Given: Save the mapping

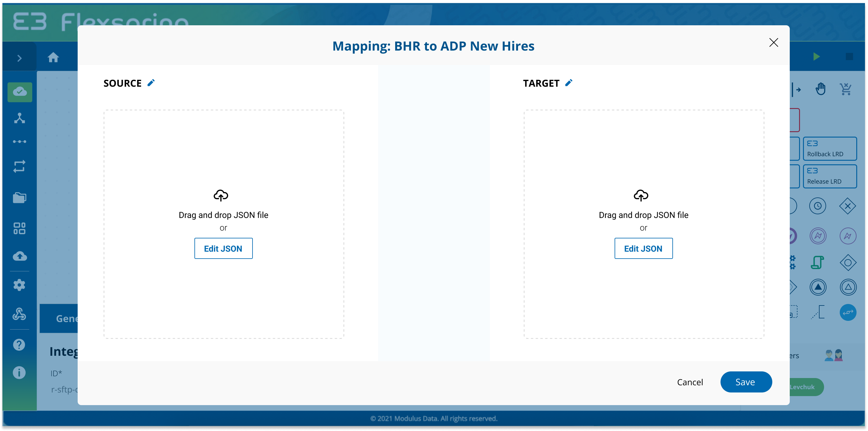Looking at the screenshot, I should [746, 382].
